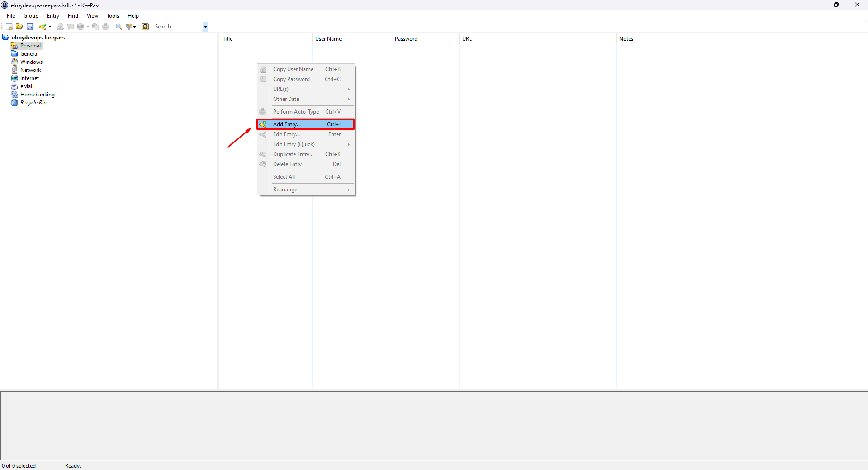Click the eMail group icon
Screen dimensions: 868x470
tap(14, 86)
